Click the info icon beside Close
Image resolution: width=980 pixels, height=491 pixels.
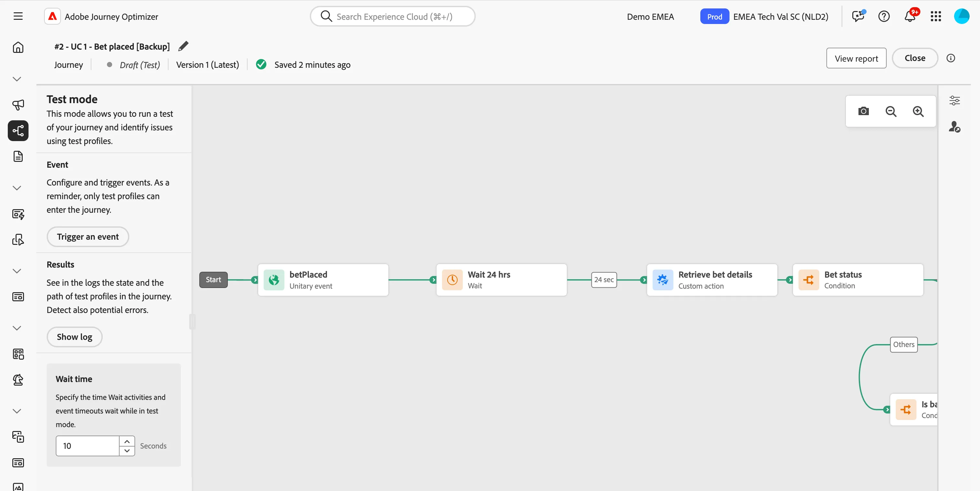pos(950,58)
